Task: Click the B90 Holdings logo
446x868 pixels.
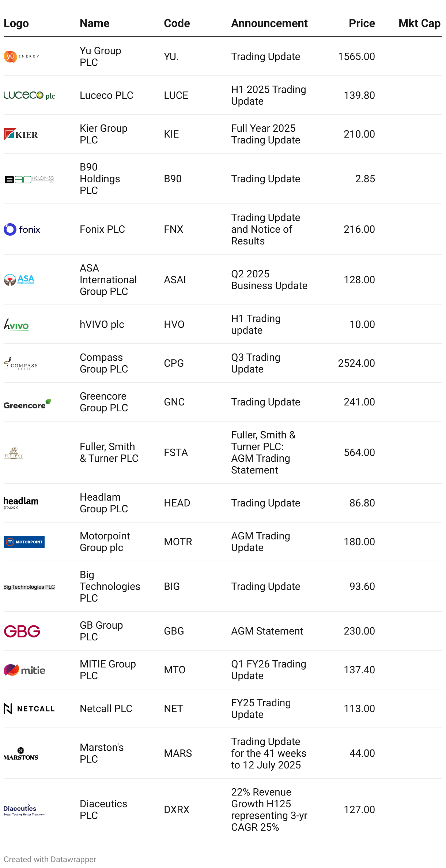Action: (29, 179)
